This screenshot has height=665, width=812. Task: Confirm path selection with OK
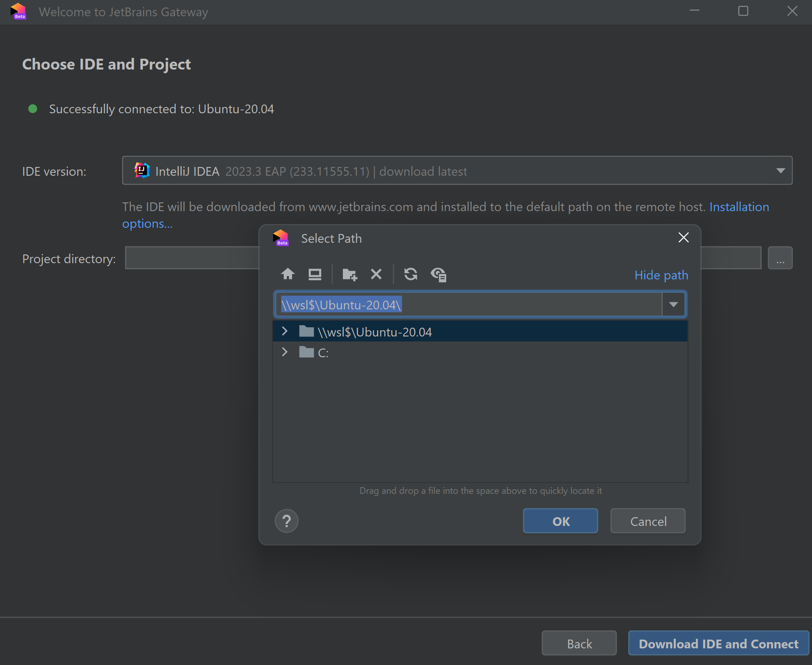[560, 521]
